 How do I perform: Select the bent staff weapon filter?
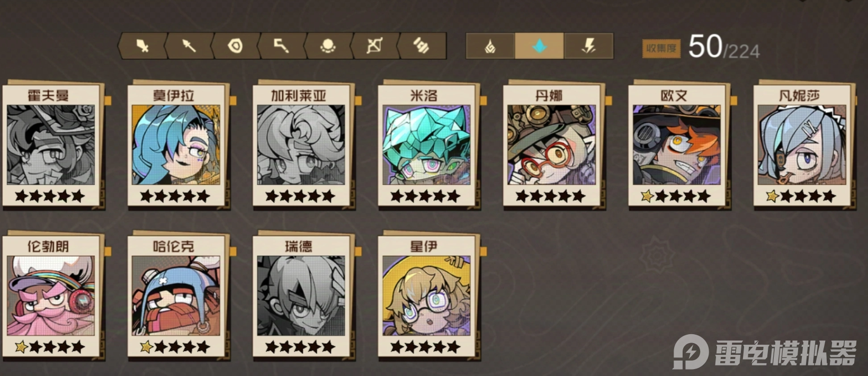(282, 46)
